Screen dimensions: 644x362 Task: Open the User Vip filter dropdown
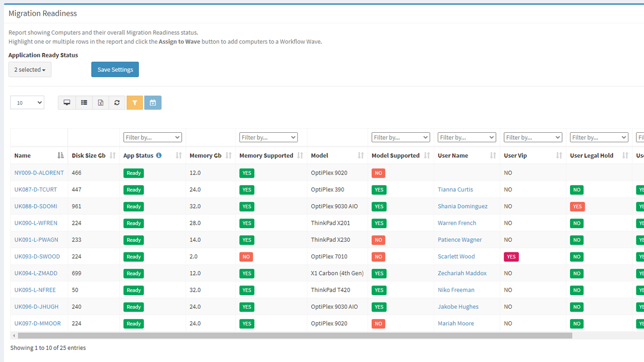click(x=533, y=137)
